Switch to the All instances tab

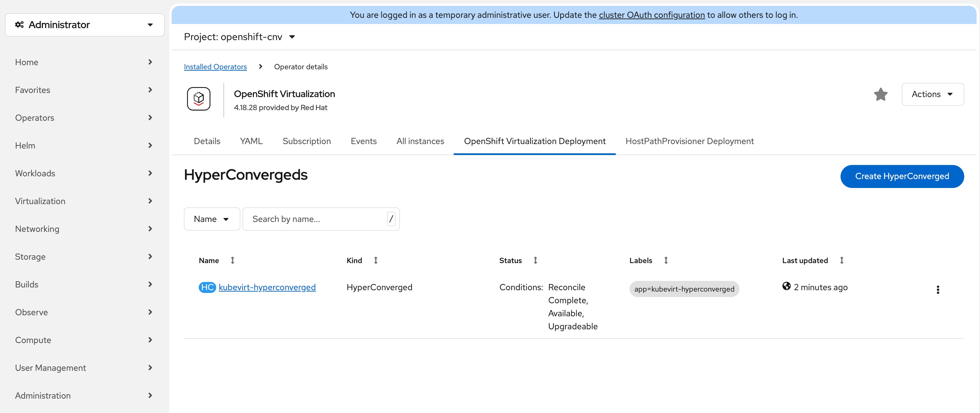click(x=420, y=141)
